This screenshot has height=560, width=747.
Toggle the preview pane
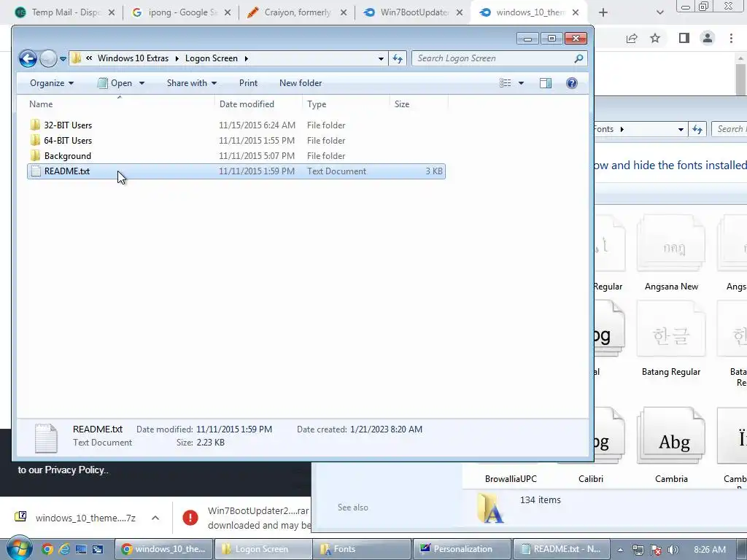pyautogui.click(x=546, y=83)
